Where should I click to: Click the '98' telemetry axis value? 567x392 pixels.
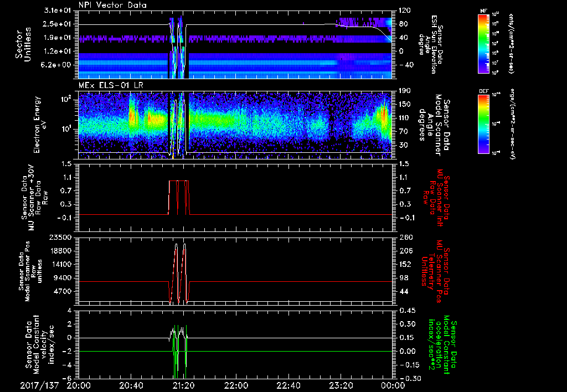click(403, 278)
